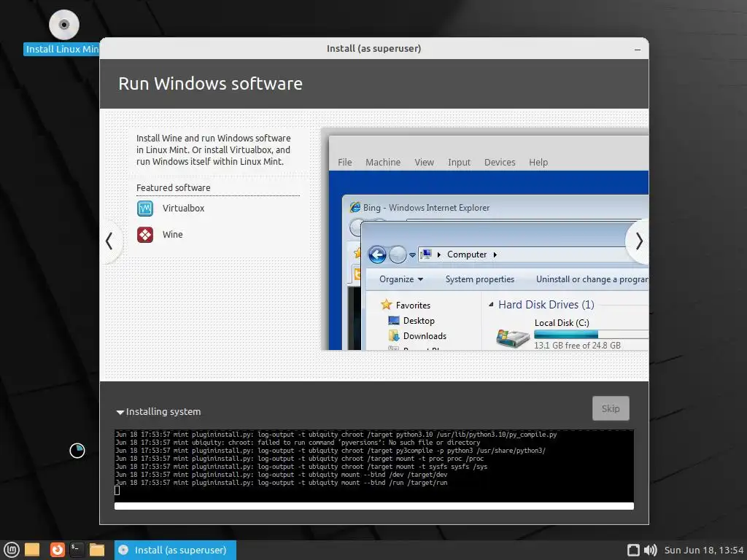Click the Input menu in slideshow screenshot

(460, 163)
